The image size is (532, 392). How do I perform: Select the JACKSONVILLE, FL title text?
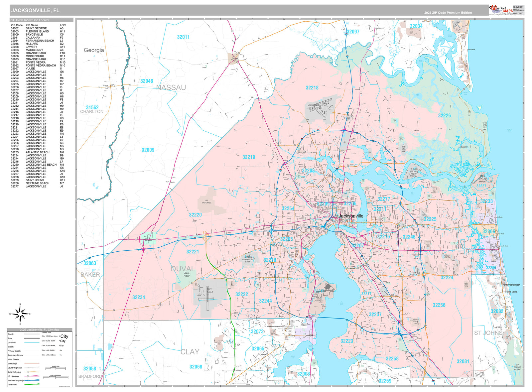click(35, 10)
